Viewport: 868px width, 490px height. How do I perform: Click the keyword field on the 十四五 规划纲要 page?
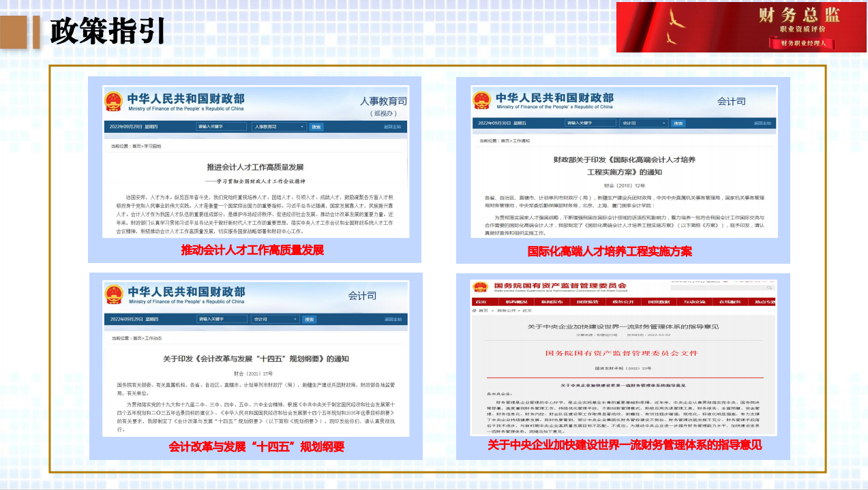coord(222,319)
